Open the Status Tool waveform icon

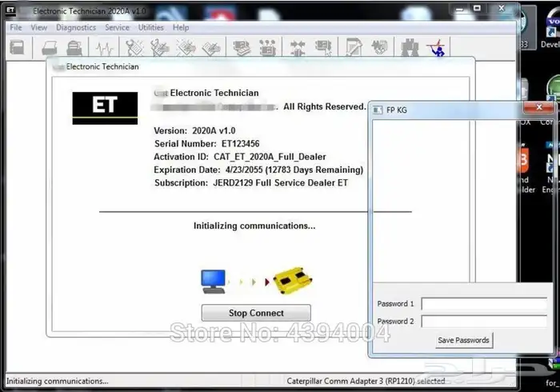point(104,48)
